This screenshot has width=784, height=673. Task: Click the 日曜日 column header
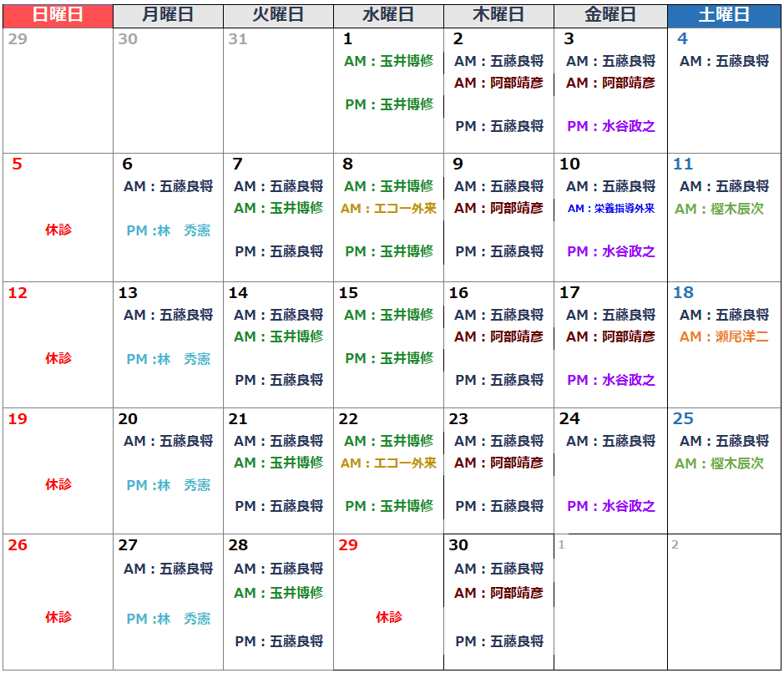pyautogui.click(x=58, y=15)
